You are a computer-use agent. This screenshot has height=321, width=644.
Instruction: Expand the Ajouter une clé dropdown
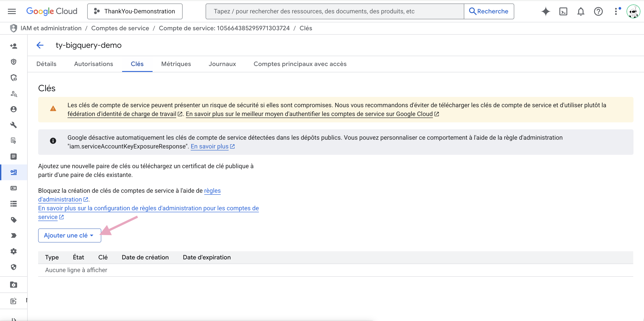click(x=69, y=235)
